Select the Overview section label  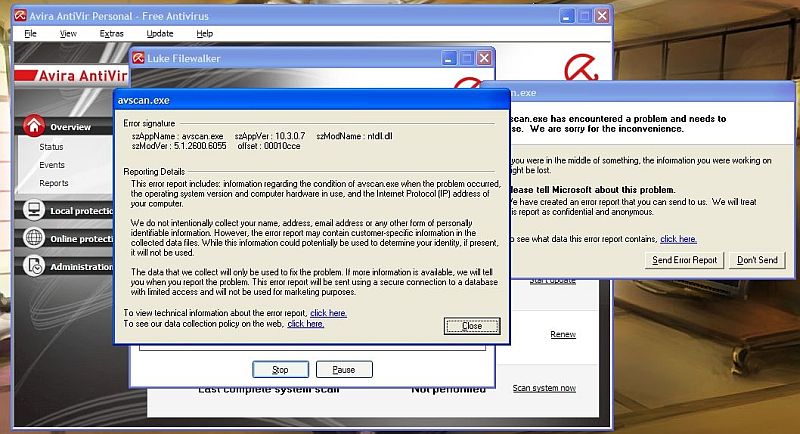pyautogui.click(x=70, y=127)
